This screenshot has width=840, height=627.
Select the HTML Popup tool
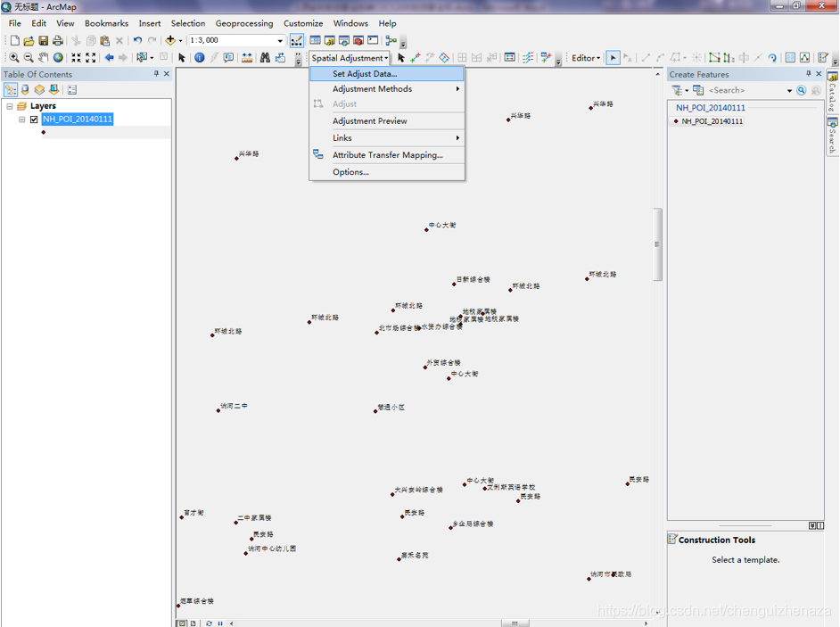228,57
